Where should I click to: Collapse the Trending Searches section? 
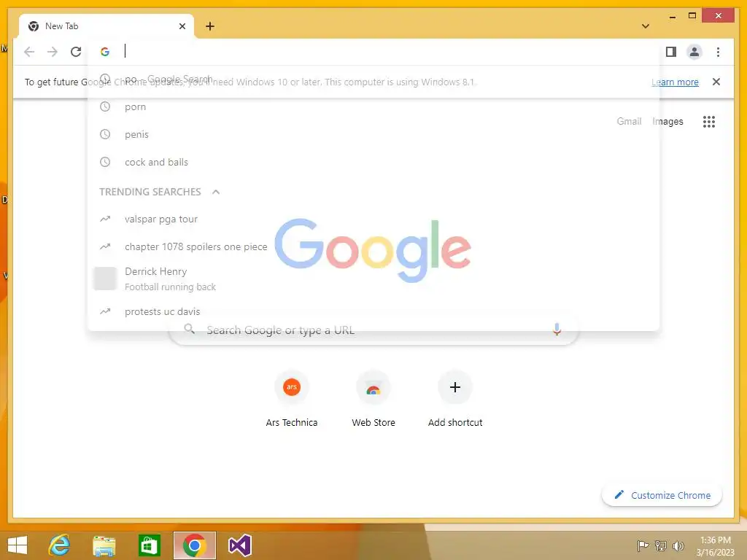pyautogui.click(x=216, y=192)
